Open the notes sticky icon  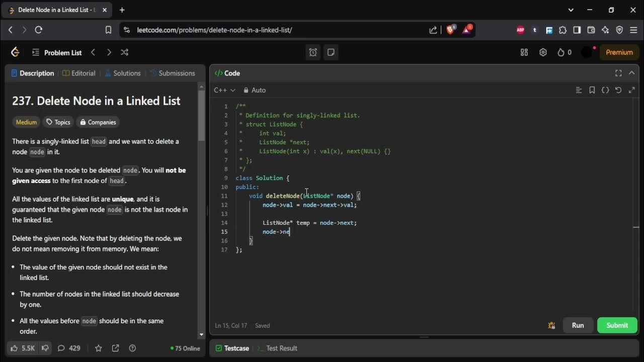331,52
